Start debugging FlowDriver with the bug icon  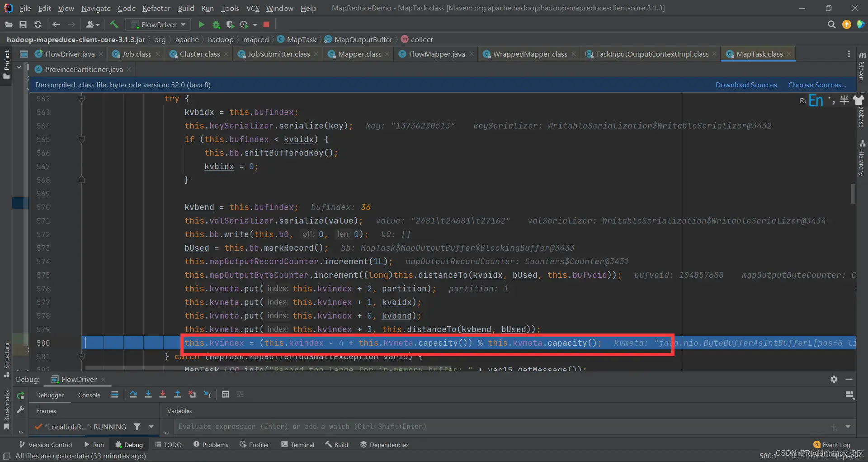[x=216, y=24]
